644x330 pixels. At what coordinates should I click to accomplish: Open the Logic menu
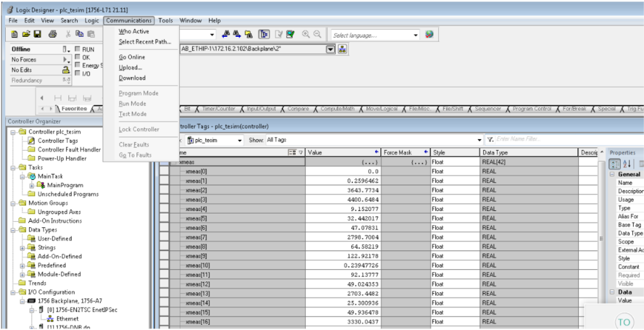pos(92,21)
